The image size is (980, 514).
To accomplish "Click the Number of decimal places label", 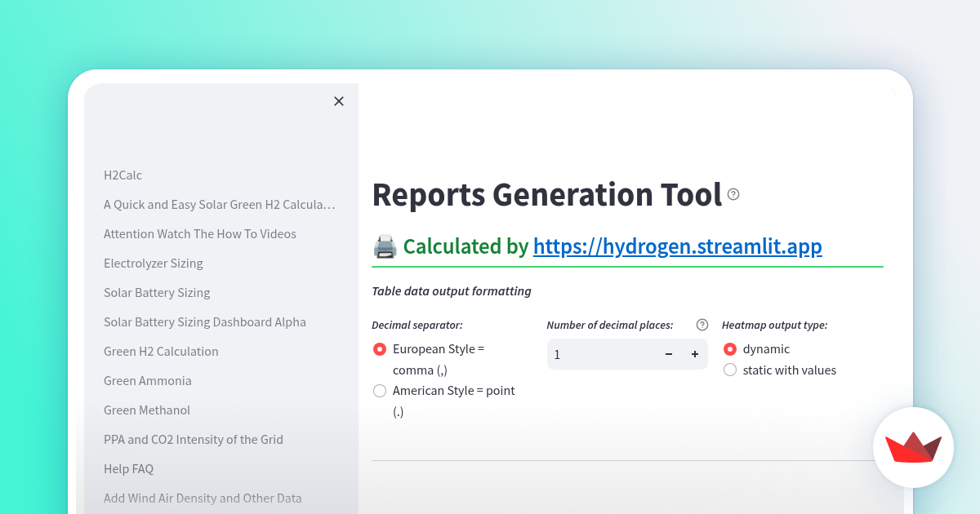I will pyautogui.click(x=610, y=325).
